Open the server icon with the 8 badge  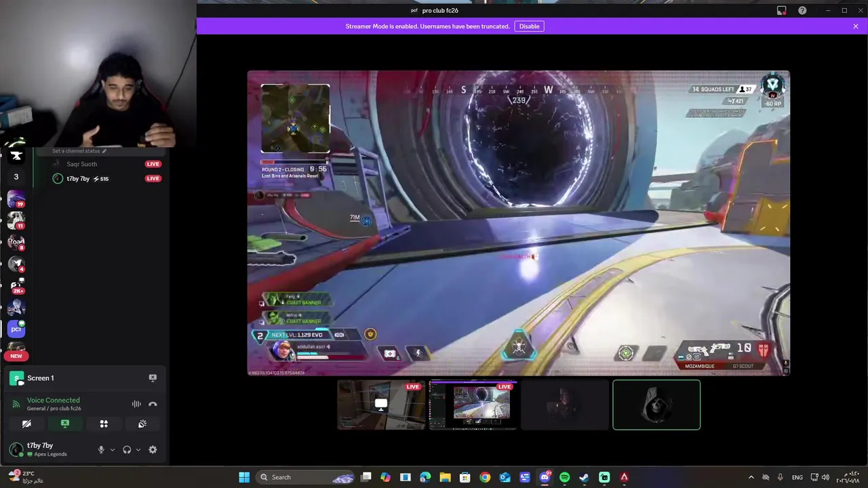pyautogui.click(x=16, y=242)
